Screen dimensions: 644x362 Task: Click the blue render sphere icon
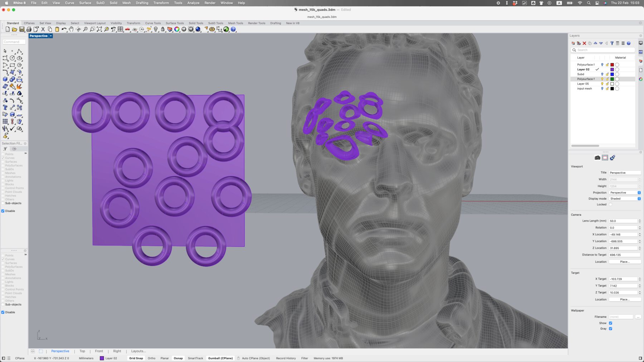click(198, 29)
